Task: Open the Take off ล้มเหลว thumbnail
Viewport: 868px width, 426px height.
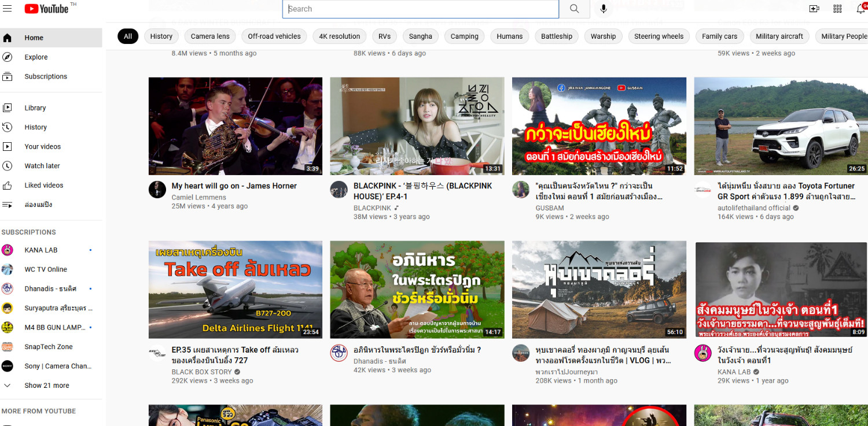Action: 236,290
